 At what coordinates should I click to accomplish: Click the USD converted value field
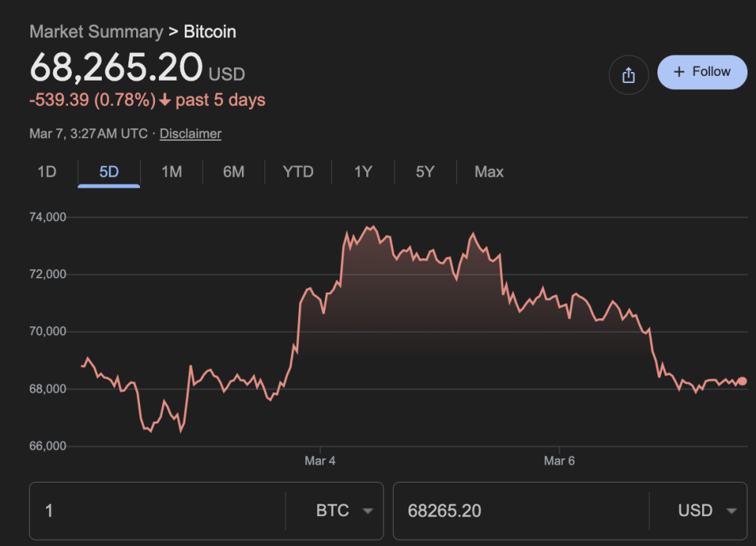(517, 511)
